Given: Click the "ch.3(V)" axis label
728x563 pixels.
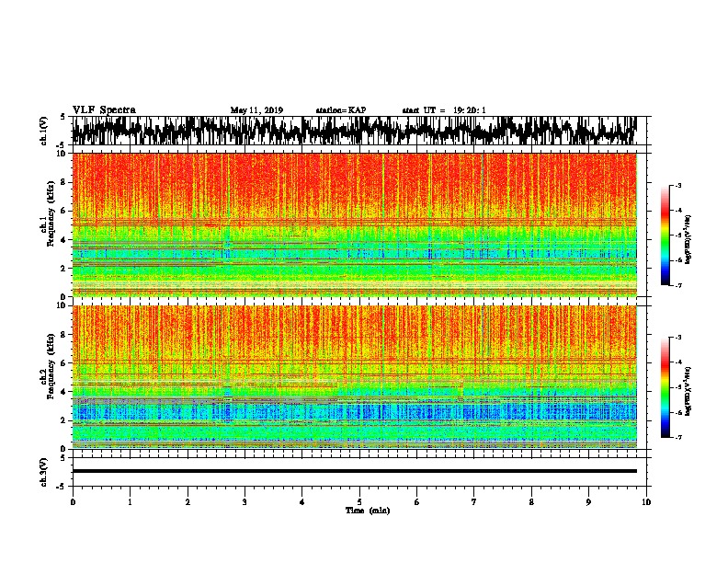Looking at the screenshot, I should pos(43,472).
